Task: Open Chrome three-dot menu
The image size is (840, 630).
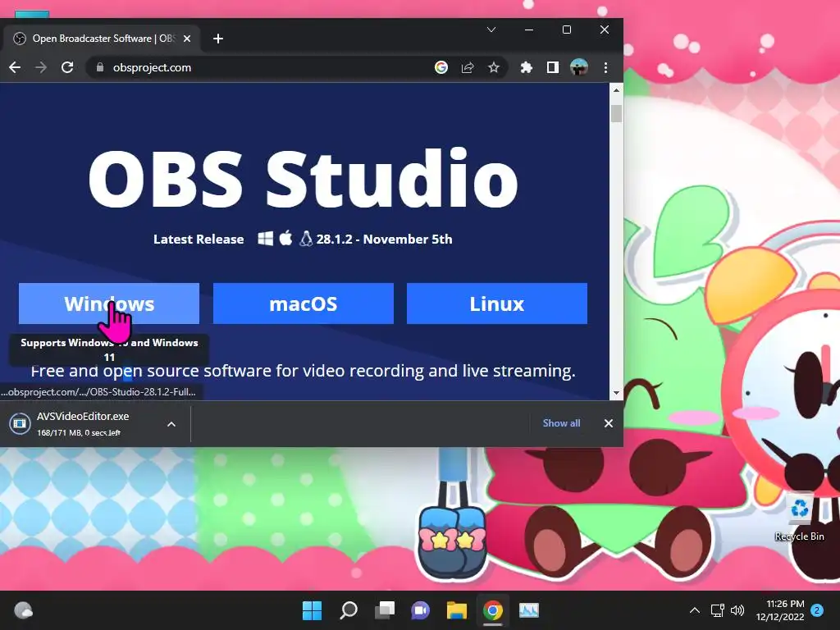Action: [x=606, y=67]
